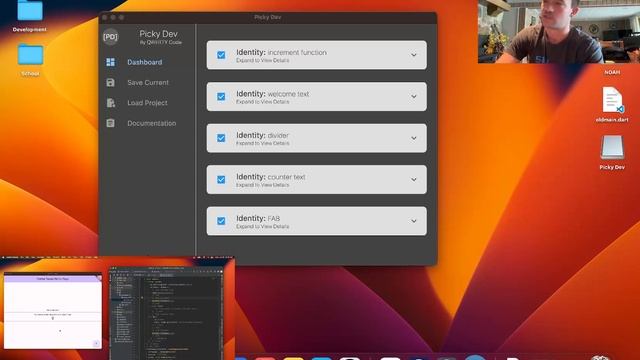Viewport: 640px width, 360px height.
Task: Click the Picky Dev window title bar
Action: pyautogui.click(x=268, y=17)
